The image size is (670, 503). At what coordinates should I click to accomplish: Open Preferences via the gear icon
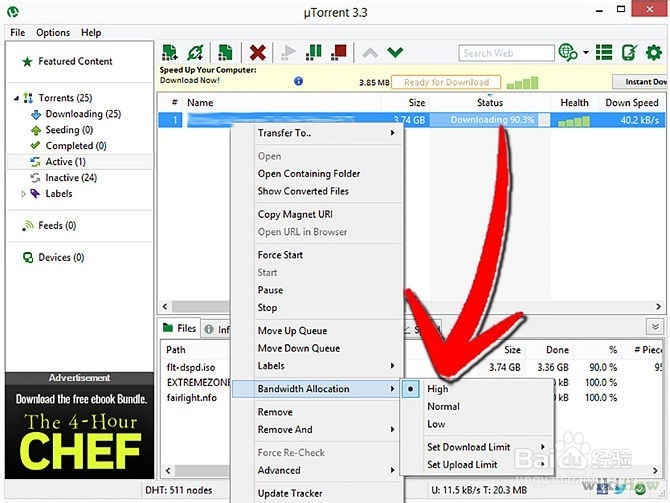(x=654, y=53)
